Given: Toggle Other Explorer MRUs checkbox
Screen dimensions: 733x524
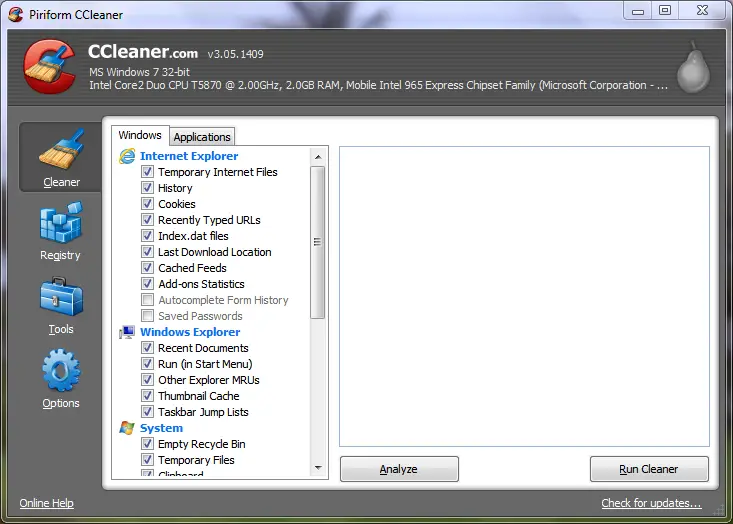Looking at the screenshot, I should click(147, 380).
